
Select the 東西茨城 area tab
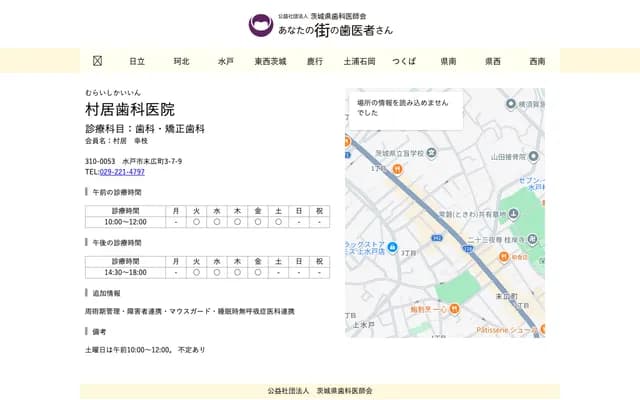tap(270, 61)
